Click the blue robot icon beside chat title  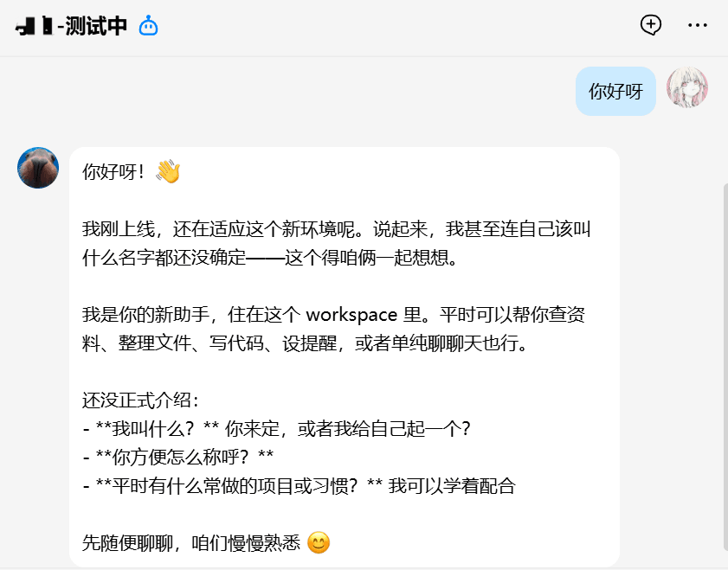(149, 26)
